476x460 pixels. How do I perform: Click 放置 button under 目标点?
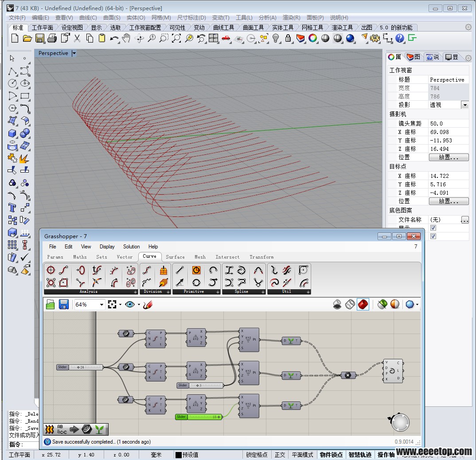(x=449, y=201)
